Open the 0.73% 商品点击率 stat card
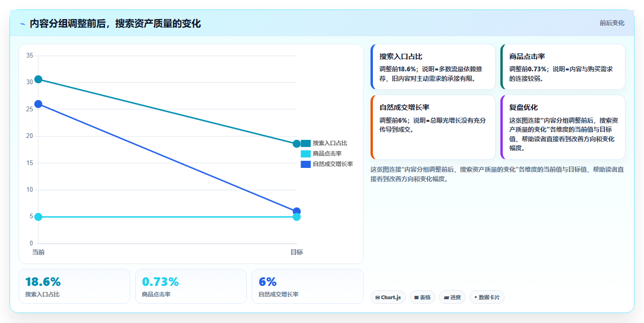The width and height of the screenshot is (644, 323). click(x=191, y=286)
